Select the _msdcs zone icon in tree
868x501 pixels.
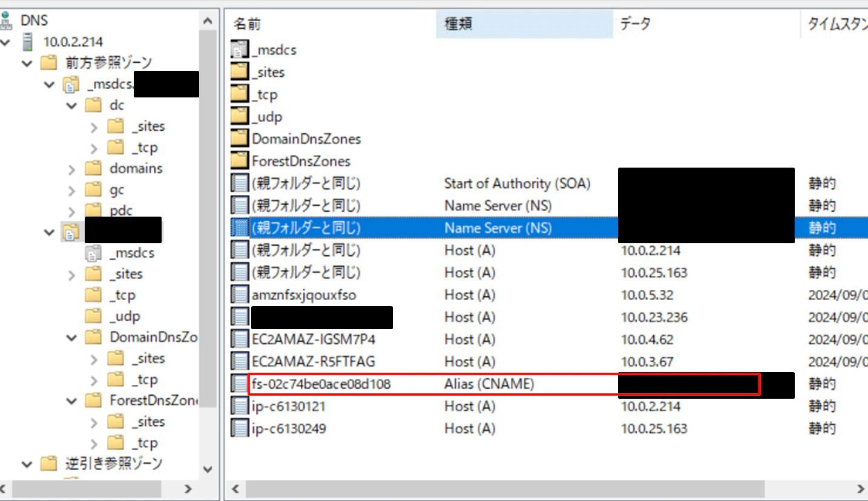tap(71, 84)
